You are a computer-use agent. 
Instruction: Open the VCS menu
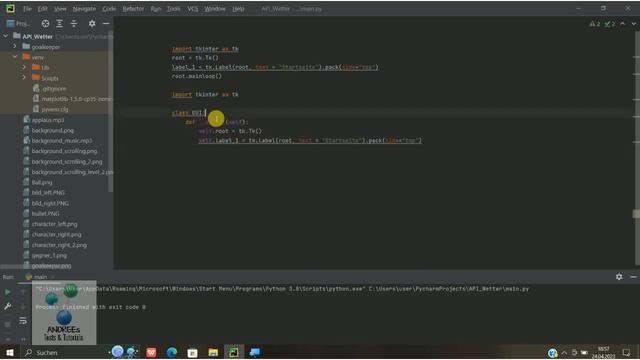(x=193, y=9)
